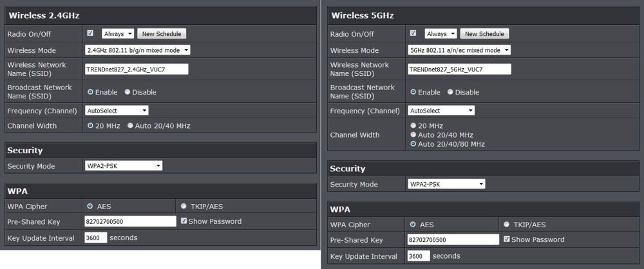Click the TRENDnet827_5GHz_VUC7 SSID field
This screenshot has height=269, width=644.
[x=460, y=70]
